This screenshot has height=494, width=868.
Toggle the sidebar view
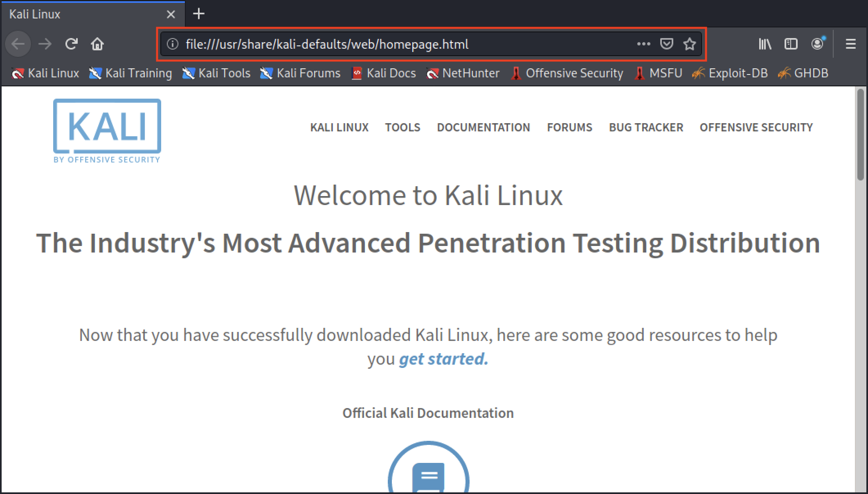(x=791, y=44)
